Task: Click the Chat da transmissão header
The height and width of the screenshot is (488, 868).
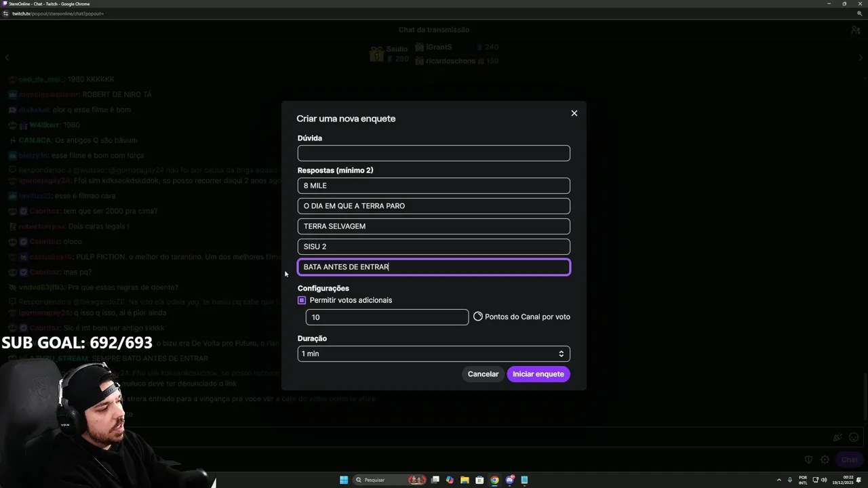Action: pos(434,30)
